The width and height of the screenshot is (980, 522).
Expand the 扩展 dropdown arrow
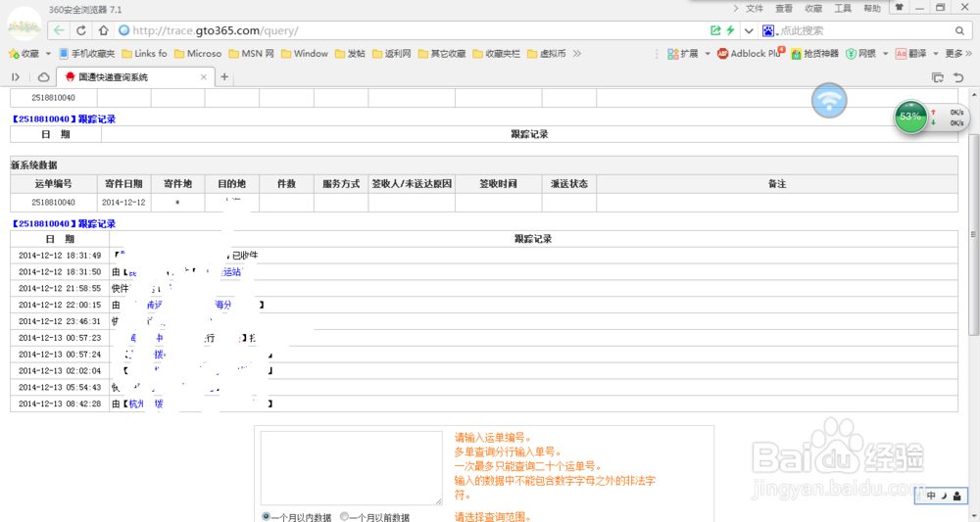point(708,54)
